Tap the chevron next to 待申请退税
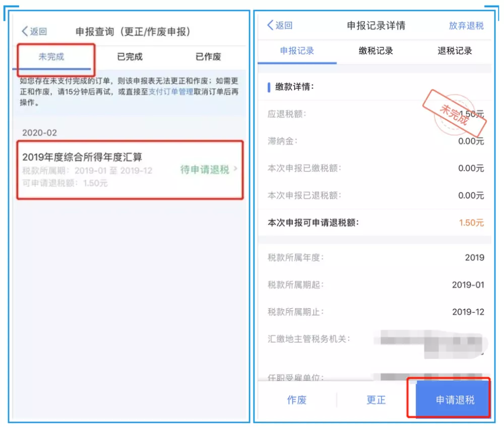Screen dimensions: 504x430 coord(235,168)
